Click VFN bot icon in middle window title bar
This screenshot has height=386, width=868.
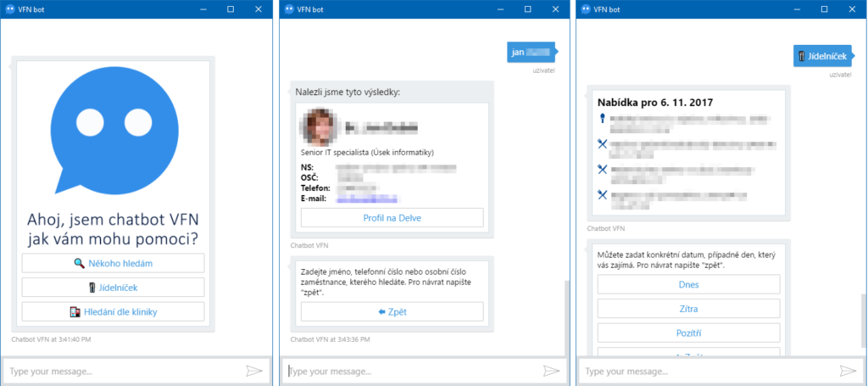point(288,8)
